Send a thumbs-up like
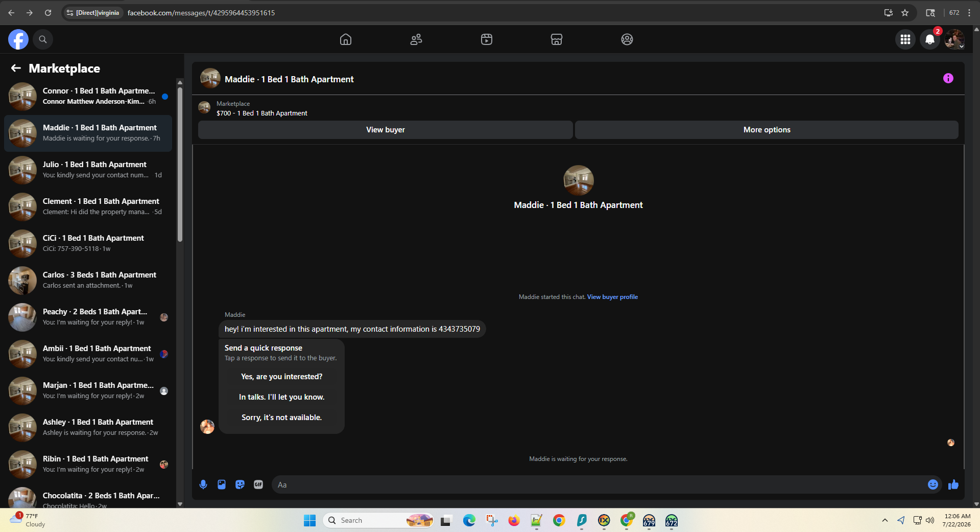Screen dimensions: 980x532 pos(953,484)
